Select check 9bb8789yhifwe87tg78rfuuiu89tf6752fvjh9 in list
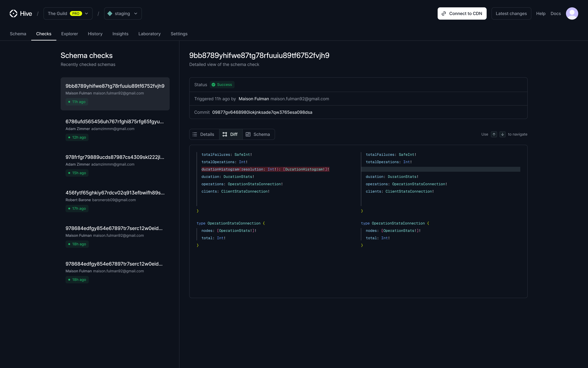 point(115,94)
